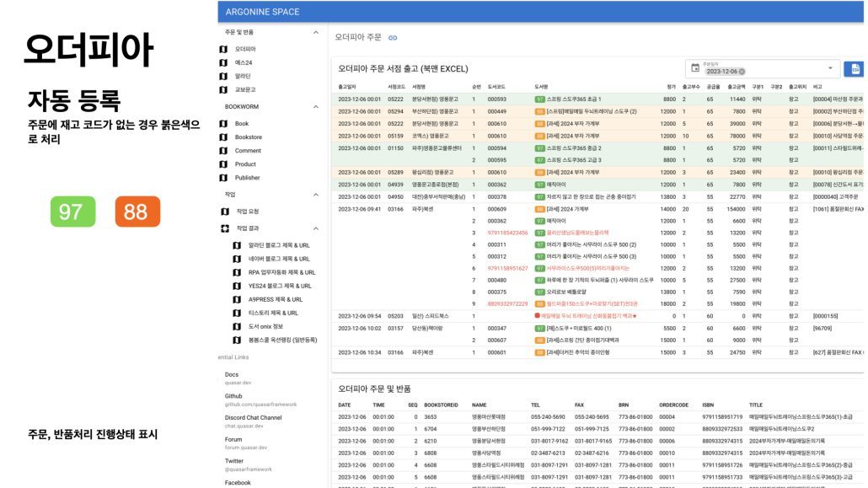Click the map icon next to 예스24
Viewport: 868px width, 488px height.
[x=223, y=62]
